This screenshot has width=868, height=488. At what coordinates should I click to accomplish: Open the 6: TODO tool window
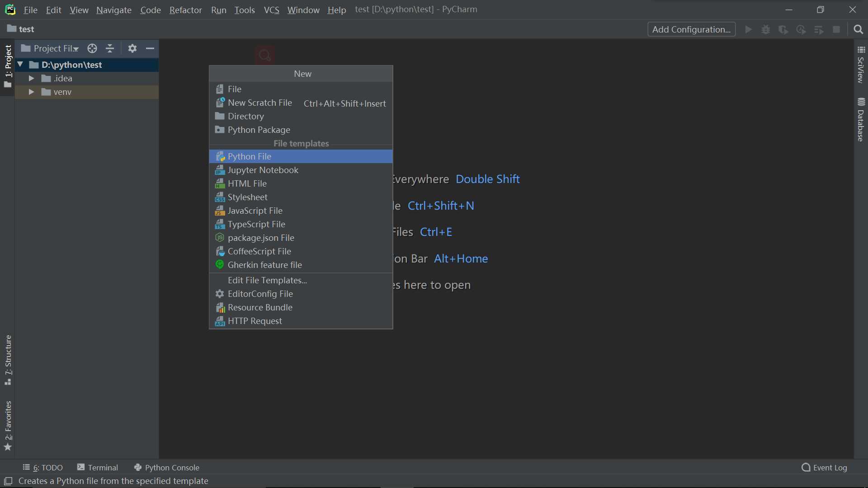click(x=43, y=467)
